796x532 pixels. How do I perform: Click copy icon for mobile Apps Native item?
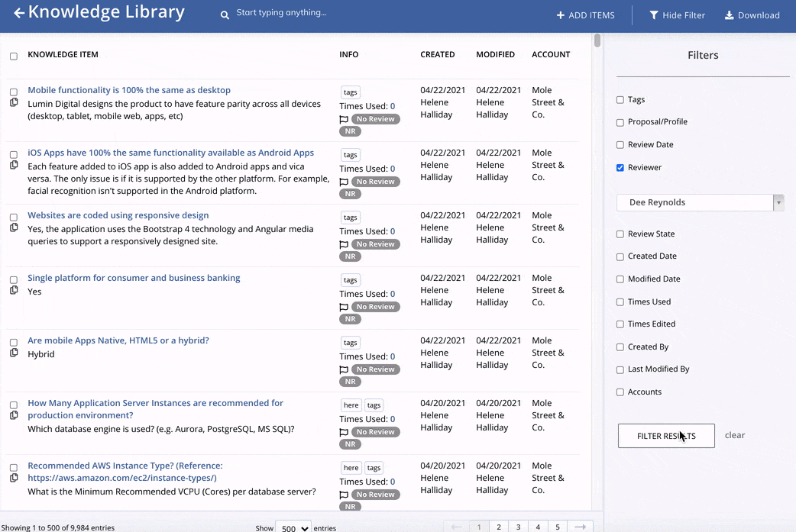[15, 353]
